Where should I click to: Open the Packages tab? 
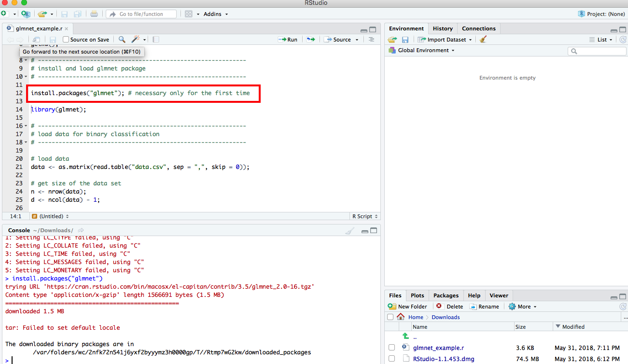[x=446, y=295]
